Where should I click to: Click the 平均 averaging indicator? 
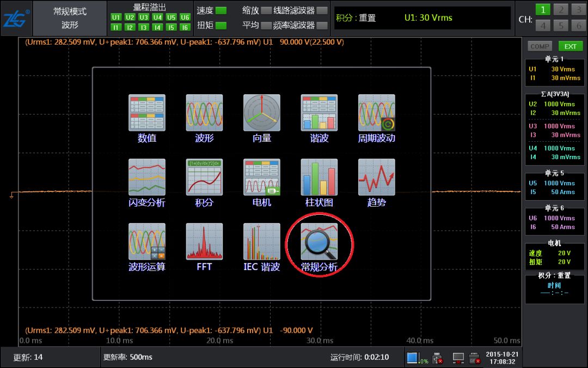click(x=266, y=26)
